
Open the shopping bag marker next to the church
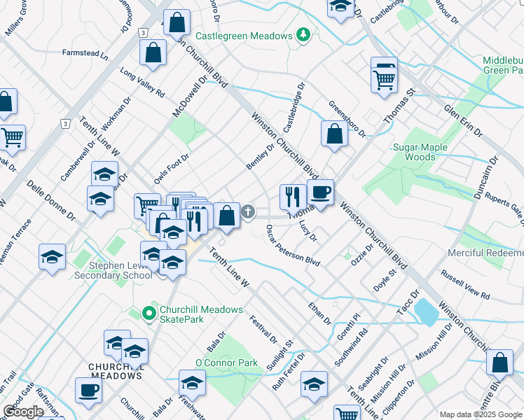coord(226,216)
